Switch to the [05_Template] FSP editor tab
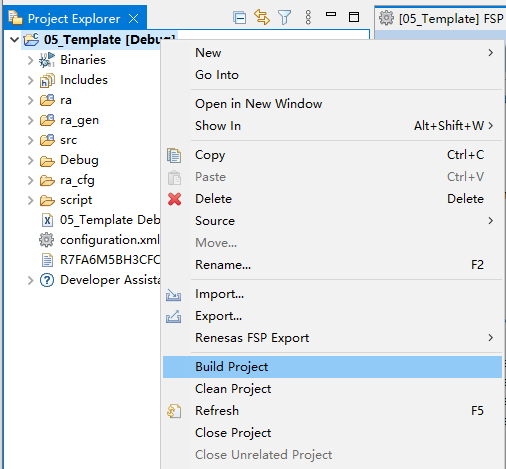 [x=441, y=18]
